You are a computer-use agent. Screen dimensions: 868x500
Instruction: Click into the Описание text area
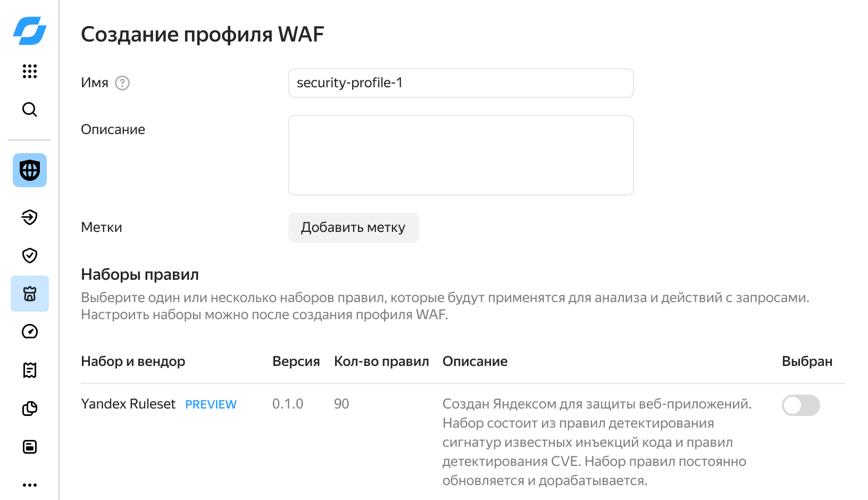(x=461, y=155)
